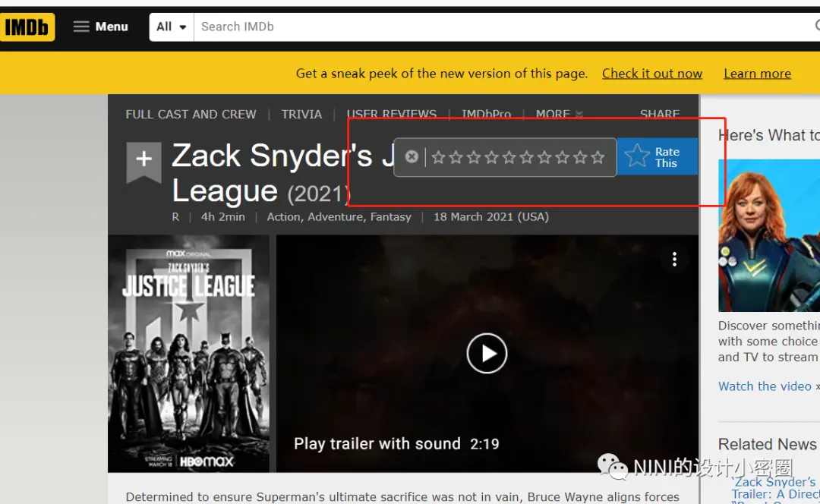The height and width of the screenshot is (504, 820).
Task: Open the sidebar promo image of red-haired hero
Action: (x=769, y=235)
